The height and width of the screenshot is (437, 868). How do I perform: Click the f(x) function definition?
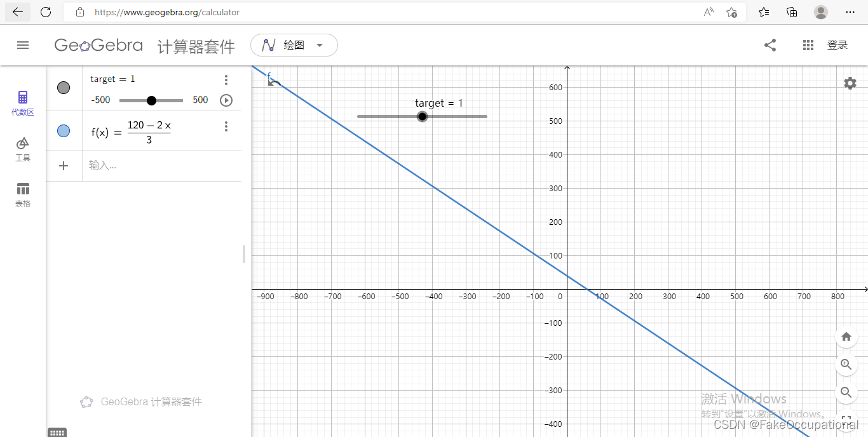coord(131,132)
